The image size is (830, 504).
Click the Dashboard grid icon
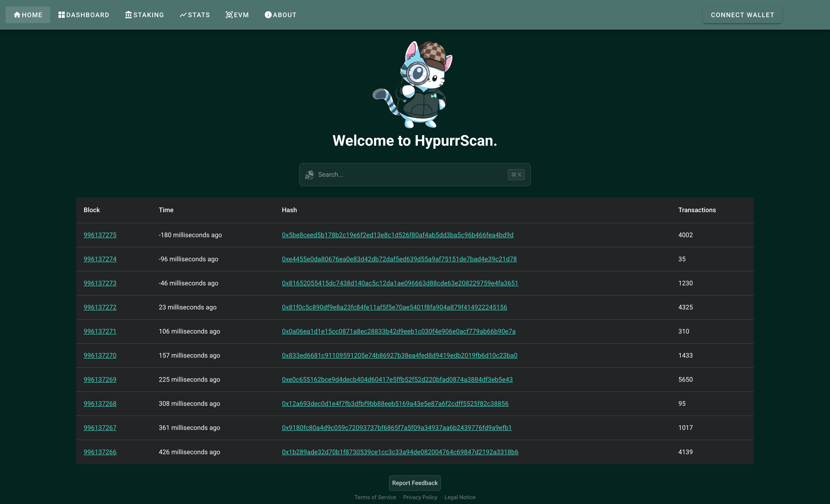[61, 15]
